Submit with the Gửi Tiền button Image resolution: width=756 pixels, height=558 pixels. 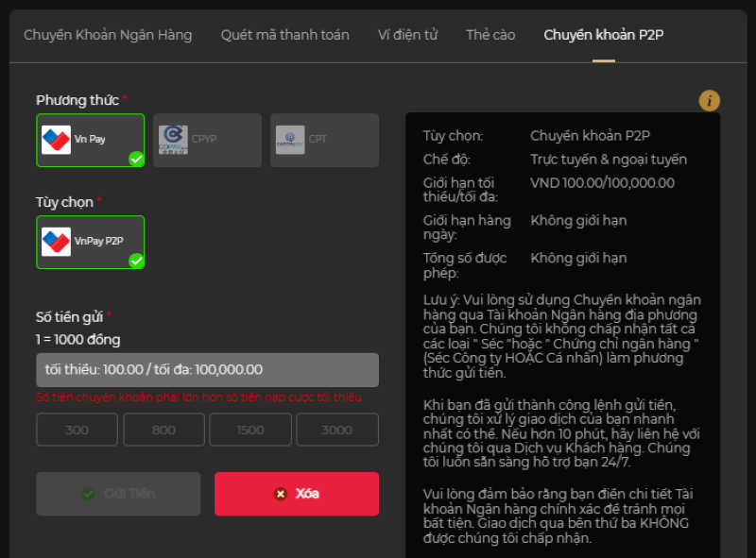point(118,494)
